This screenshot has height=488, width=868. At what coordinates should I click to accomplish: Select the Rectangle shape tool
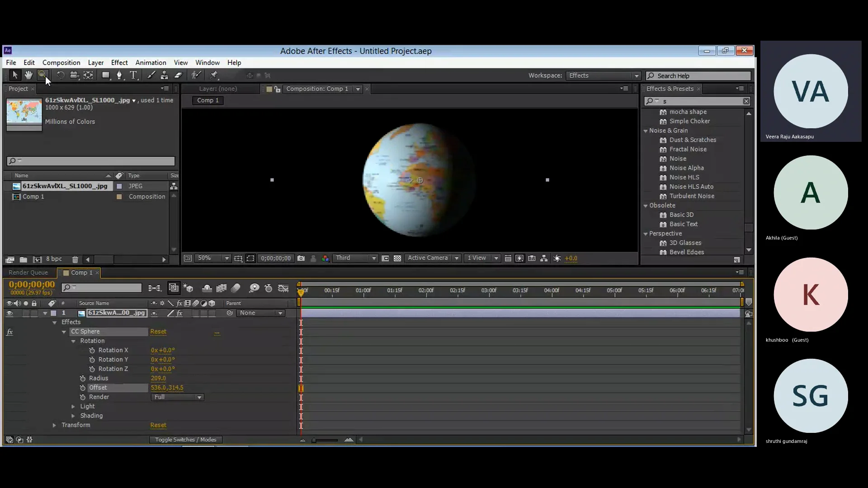pyautogui.click(x=106, y=75)
